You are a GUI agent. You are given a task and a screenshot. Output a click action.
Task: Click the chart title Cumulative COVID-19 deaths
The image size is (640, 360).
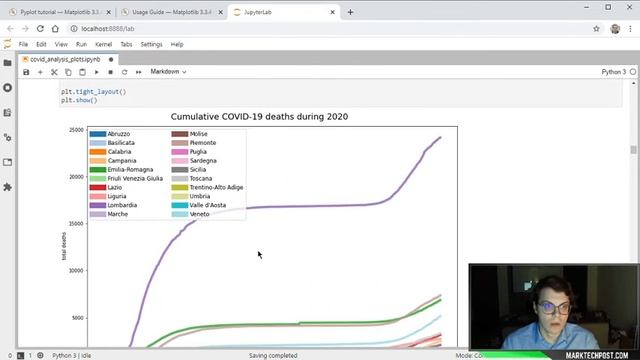coord(259,117)
